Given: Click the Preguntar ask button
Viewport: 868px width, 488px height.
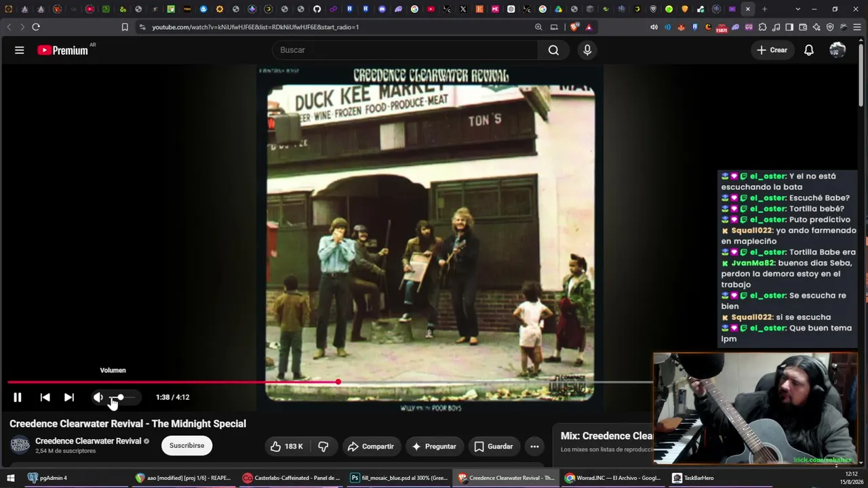Looking at the screenshot, I should click(434, 446).
